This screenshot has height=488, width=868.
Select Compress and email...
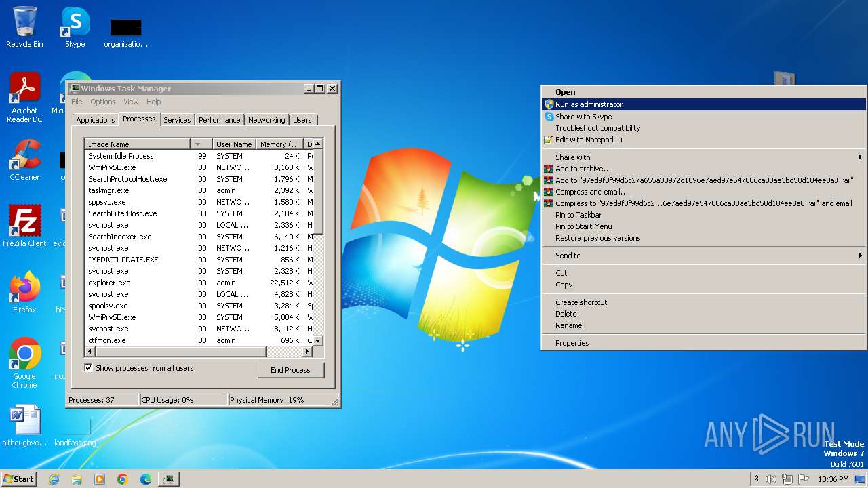pos(704,192)
